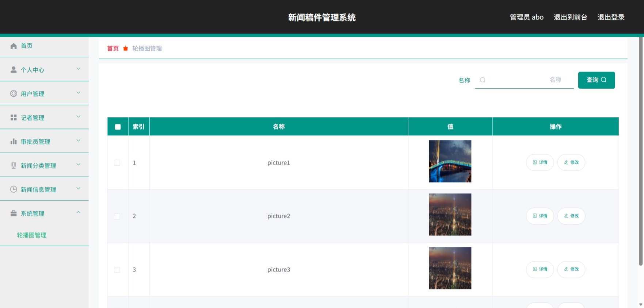Click the picture3 city night thumbnail

coord(450,268)
